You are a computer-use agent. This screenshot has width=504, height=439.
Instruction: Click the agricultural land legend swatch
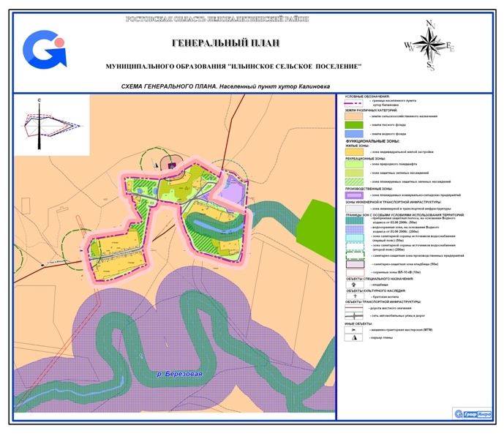353,116
